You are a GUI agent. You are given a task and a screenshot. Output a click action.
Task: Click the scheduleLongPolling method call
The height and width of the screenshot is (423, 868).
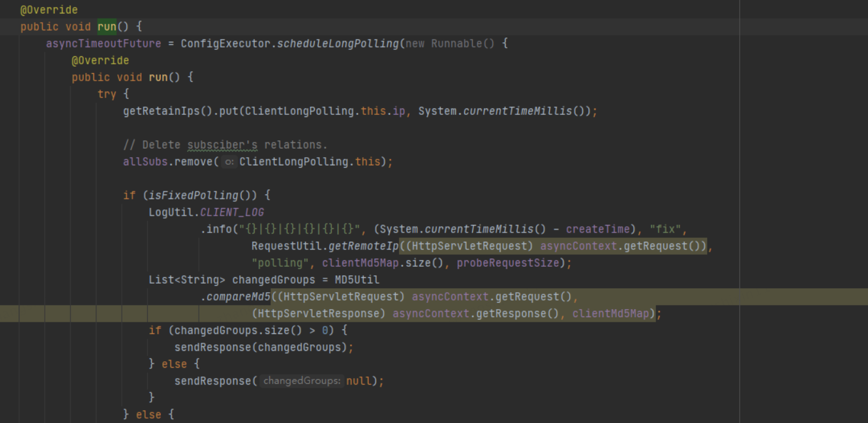pyautogui.click(x=338, y=43)
